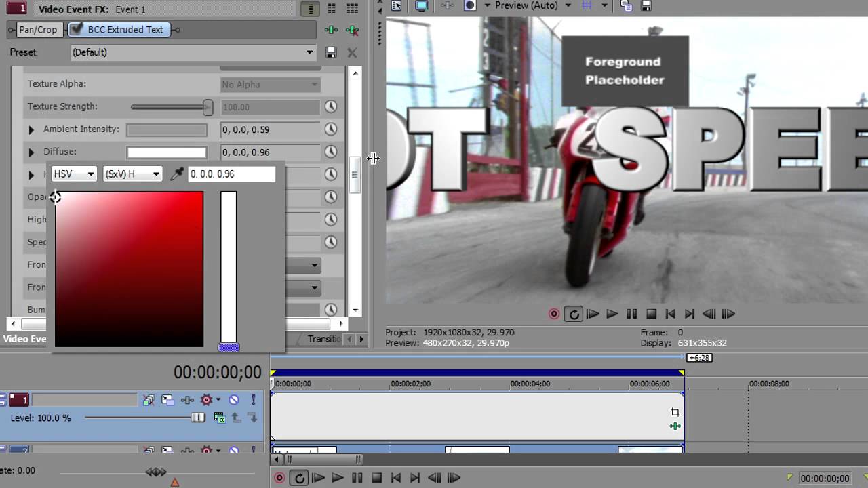Click the eyedropper color picker tool
This screenshot has width=868, height=488.
177,174
